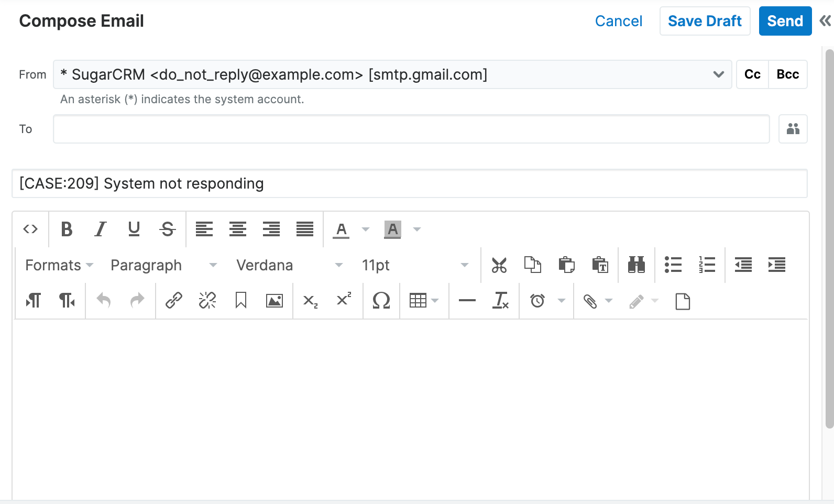The height and width of the screenshot is (504, 834).
Task: Open the Formats menu
Action: coord(59,265)
